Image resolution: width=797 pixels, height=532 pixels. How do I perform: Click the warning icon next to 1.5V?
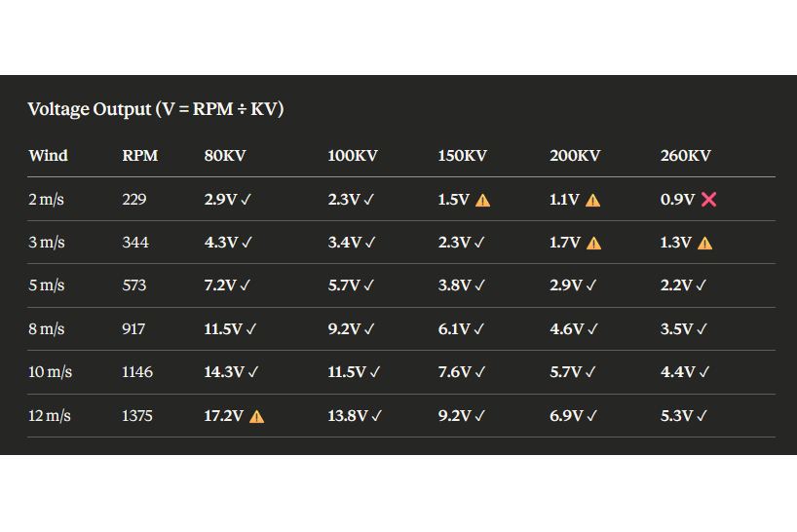click(482, 200)
